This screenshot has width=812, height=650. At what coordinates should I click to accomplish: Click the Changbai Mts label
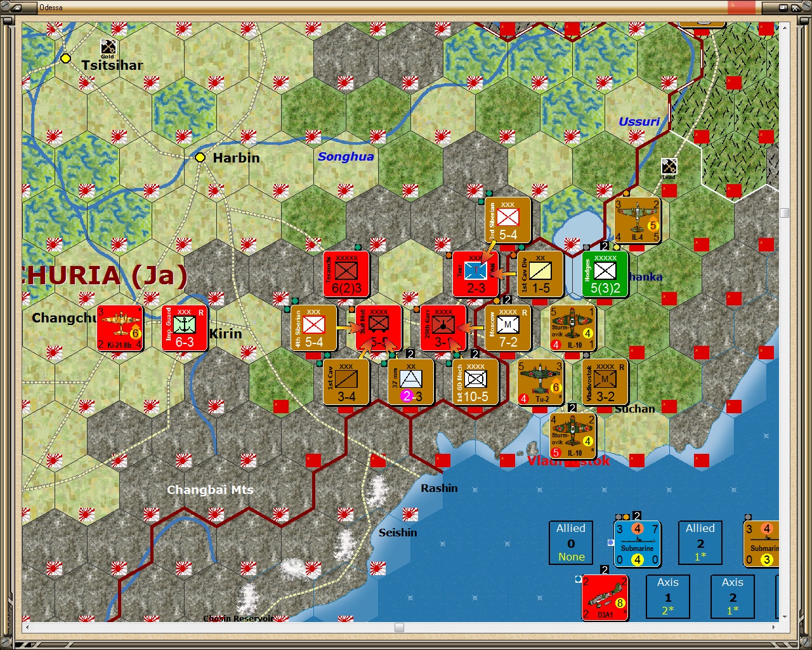coord(210,490)
